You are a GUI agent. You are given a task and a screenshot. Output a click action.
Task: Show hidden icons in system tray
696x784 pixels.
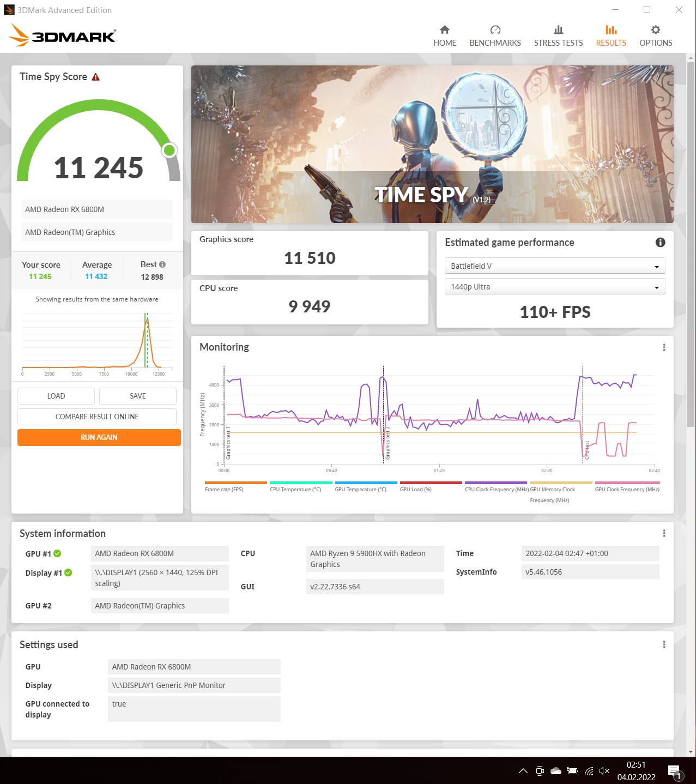pos(523,771)
